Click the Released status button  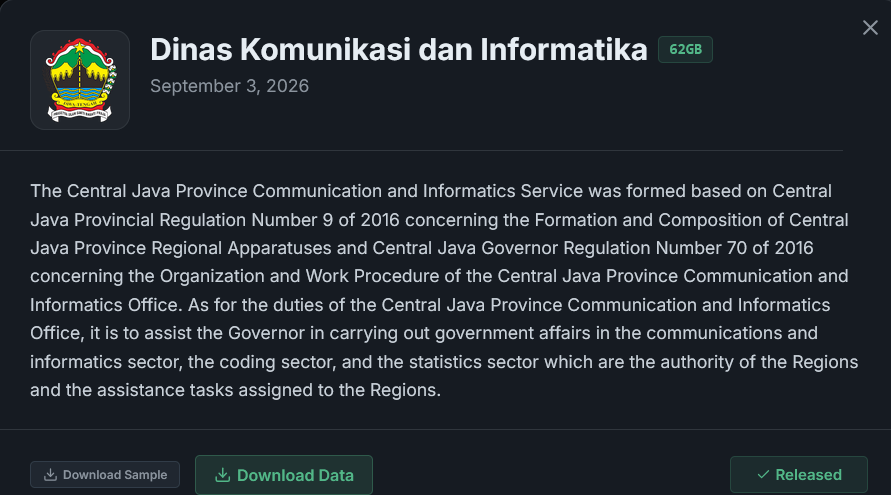tap(798, 475)
